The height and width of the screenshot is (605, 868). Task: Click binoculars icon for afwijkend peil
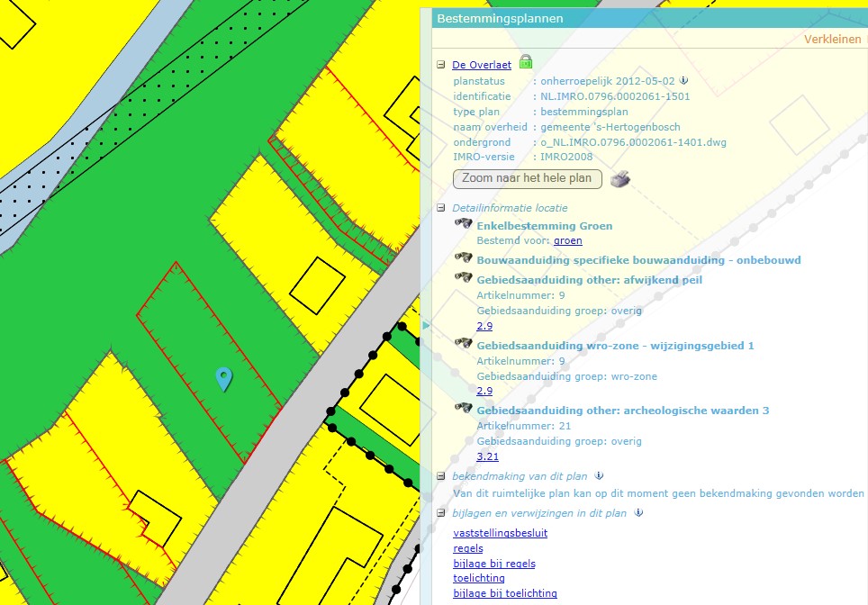(x=464, y=277)
